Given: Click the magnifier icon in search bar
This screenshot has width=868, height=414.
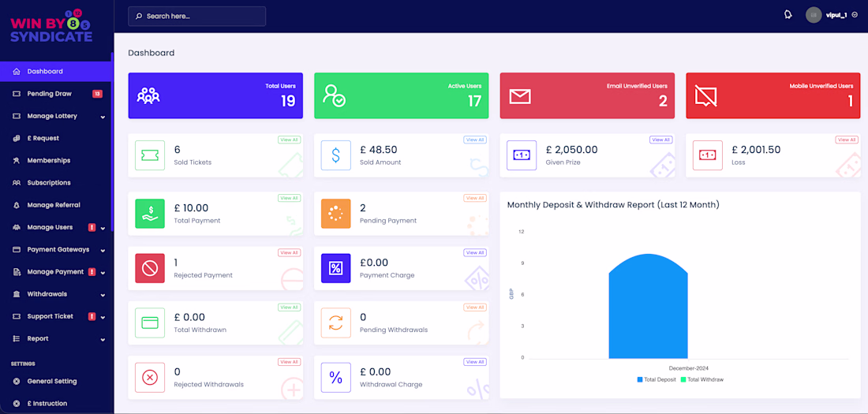Looking at the screenshot, I should [139, 17].
